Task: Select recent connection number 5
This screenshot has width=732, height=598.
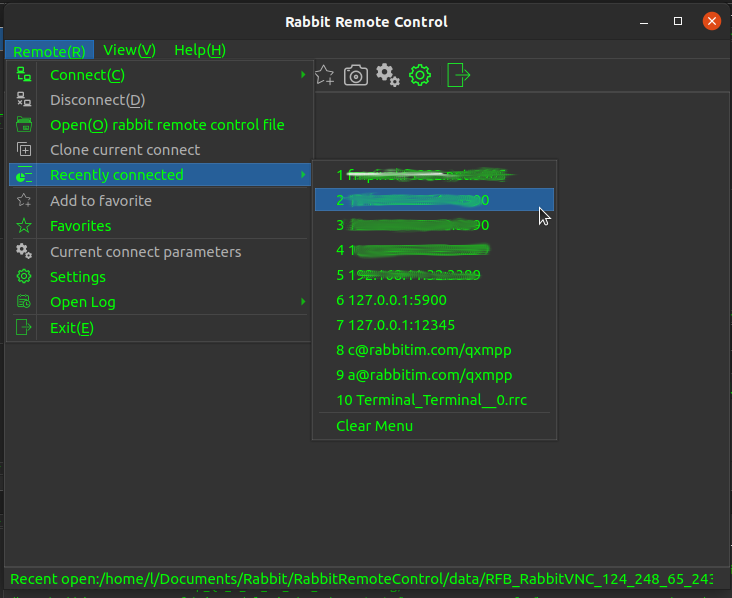Action: pos(434,275)
